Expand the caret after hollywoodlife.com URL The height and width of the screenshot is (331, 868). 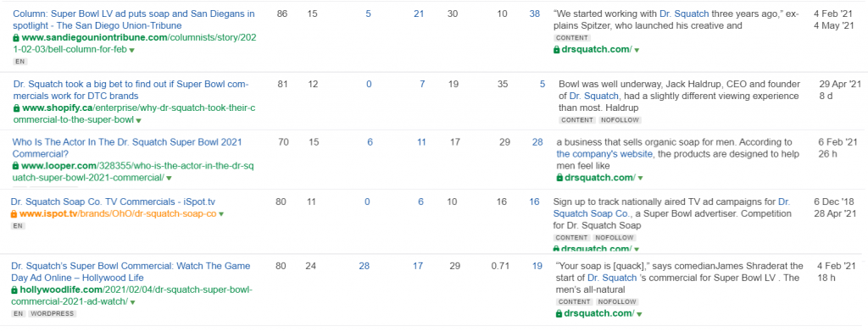(133, 302)
